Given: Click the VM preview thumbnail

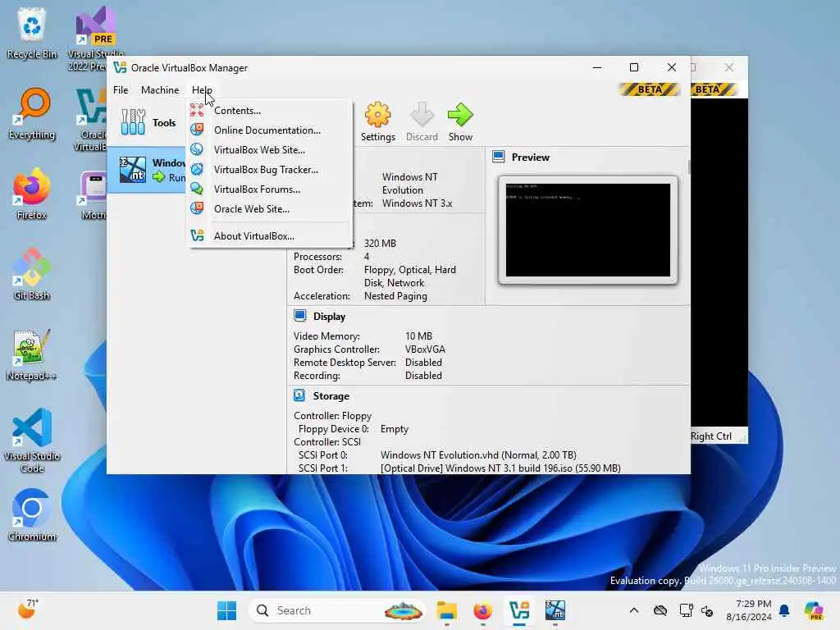Looking at the screenshot, I should [x=587, y=230].
